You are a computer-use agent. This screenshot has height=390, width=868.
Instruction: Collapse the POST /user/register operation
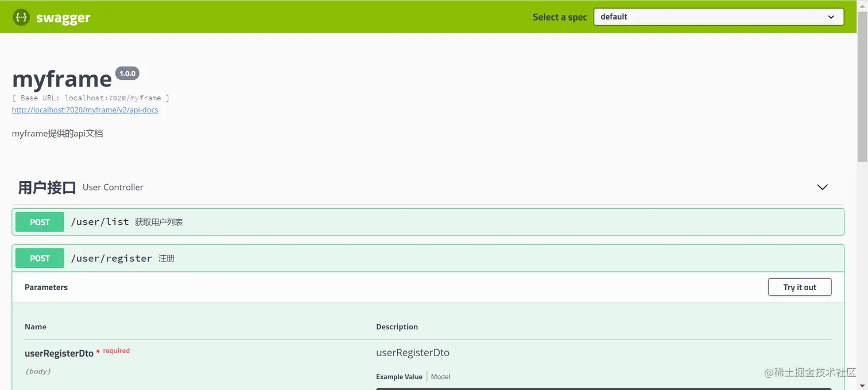pyautogui.click(x=428, y=258)
